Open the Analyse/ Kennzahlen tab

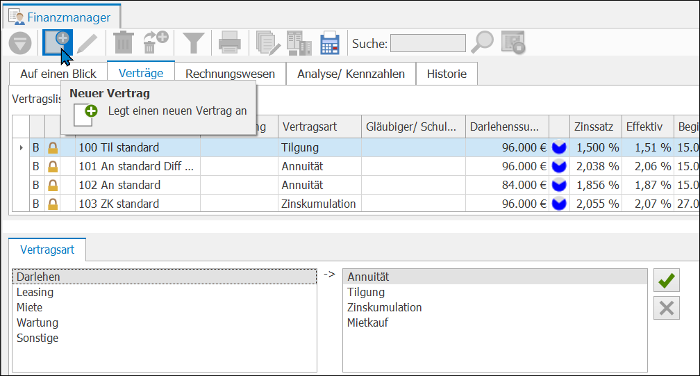[x=351, y=74]
